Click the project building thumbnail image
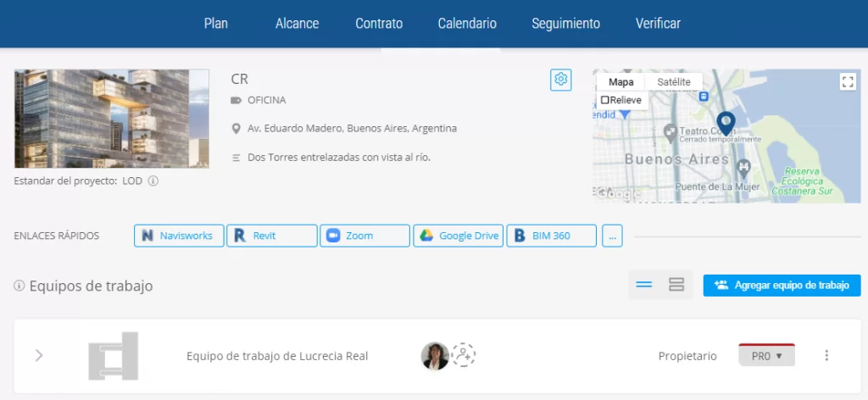 [x=112, y=119]
